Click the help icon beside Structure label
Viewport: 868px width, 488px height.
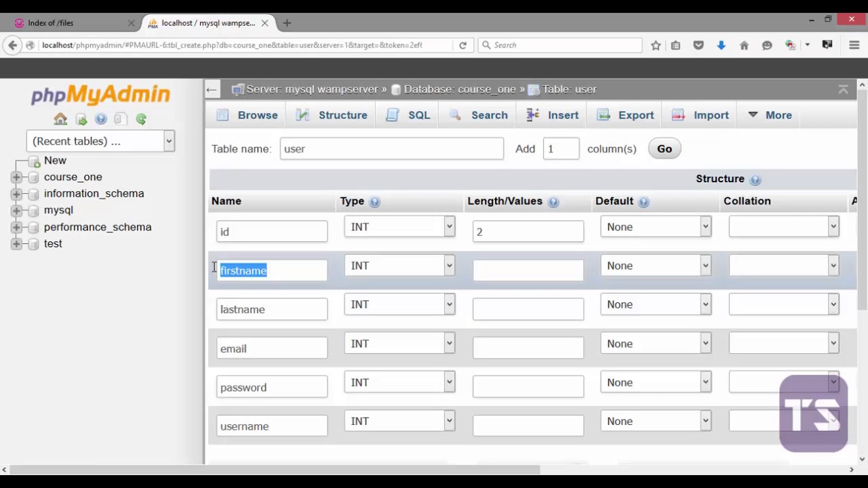point(755,179)
